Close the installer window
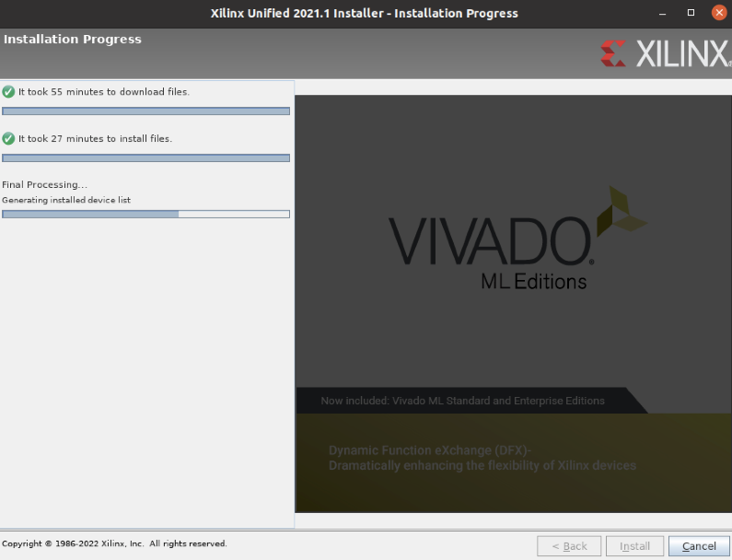The image size is (732, 560). coord(719,13)
